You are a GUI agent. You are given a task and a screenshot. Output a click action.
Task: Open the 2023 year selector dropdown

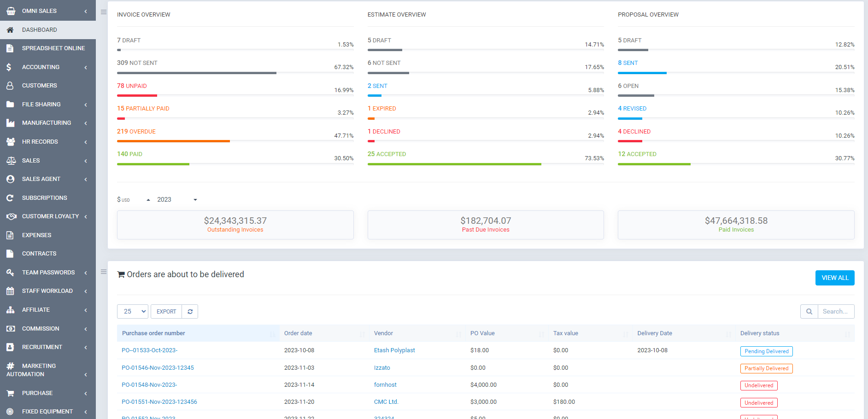[177, 200]
